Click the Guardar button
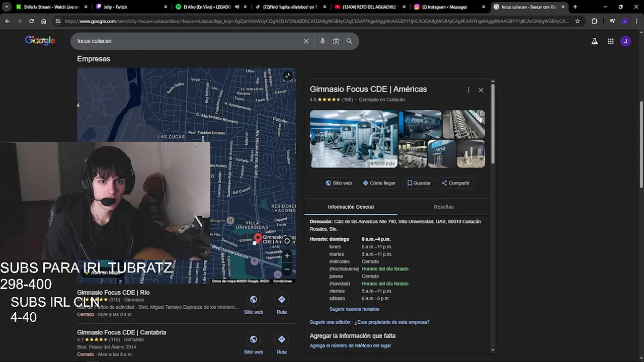The image size is (644, 362). (x=419, y=183)
